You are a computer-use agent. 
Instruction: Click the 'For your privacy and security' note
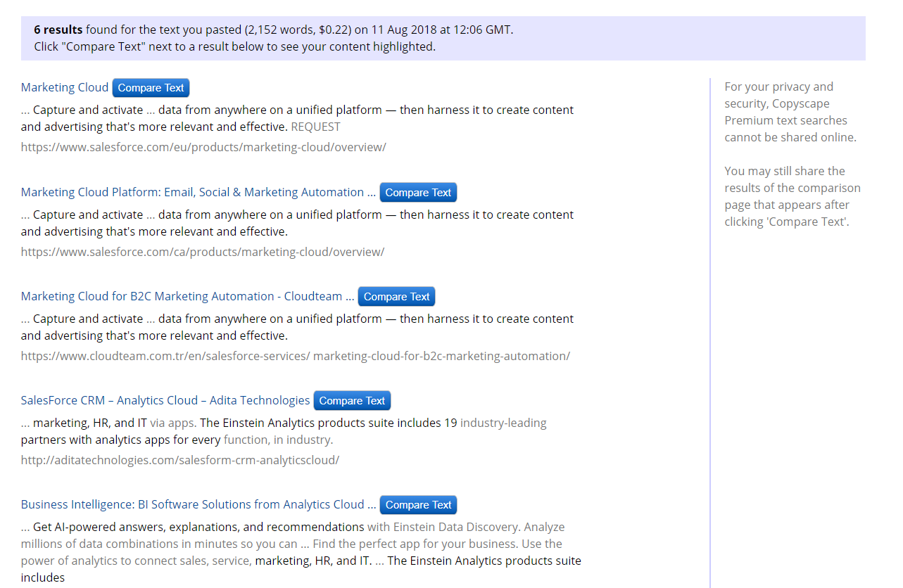(791, 112)
